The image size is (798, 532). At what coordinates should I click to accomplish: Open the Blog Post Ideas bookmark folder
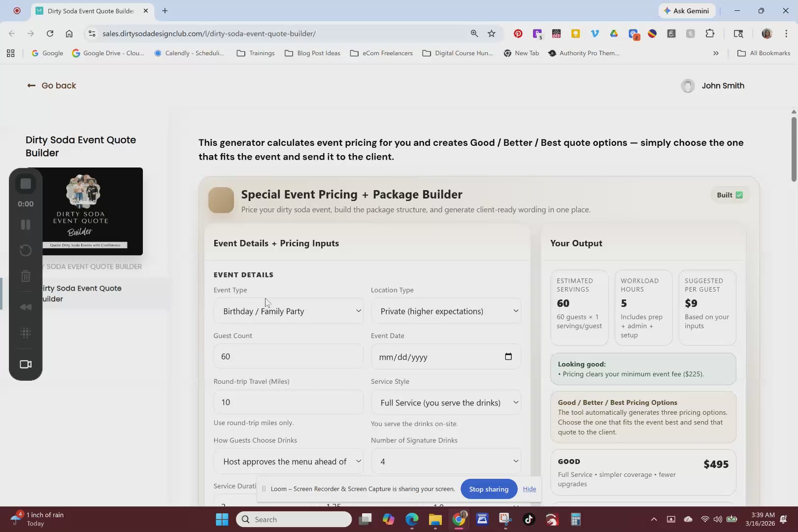point(312,53)
